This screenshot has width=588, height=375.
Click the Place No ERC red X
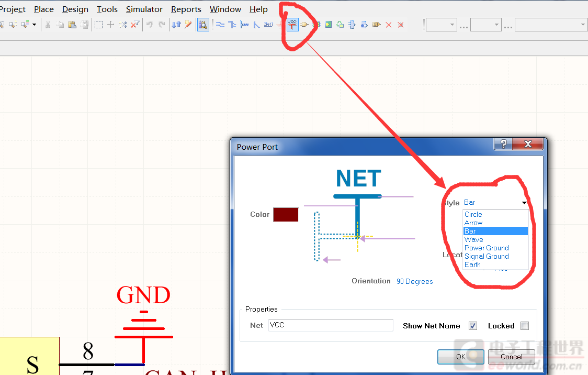click(389, 25)
